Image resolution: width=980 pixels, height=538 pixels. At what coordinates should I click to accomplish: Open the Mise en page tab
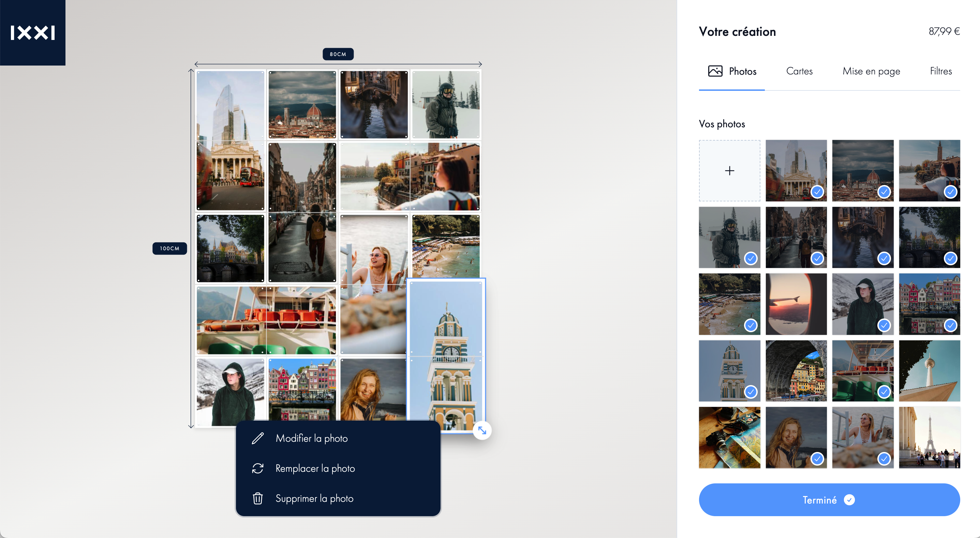(871, 71)
